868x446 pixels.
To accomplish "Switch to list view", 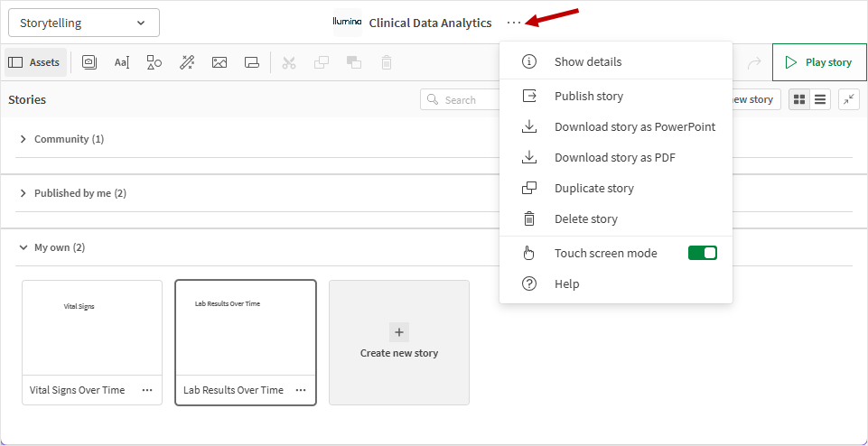I will (820, 99).
